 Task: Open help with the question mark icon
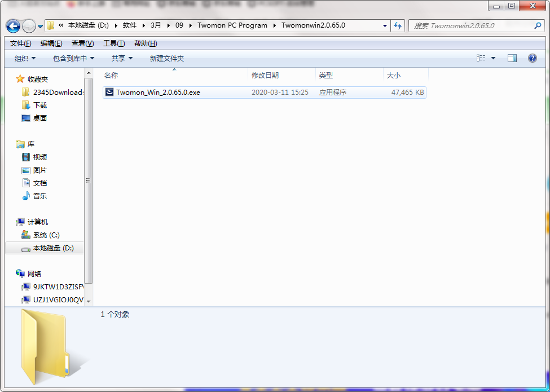tap(532, 58)
